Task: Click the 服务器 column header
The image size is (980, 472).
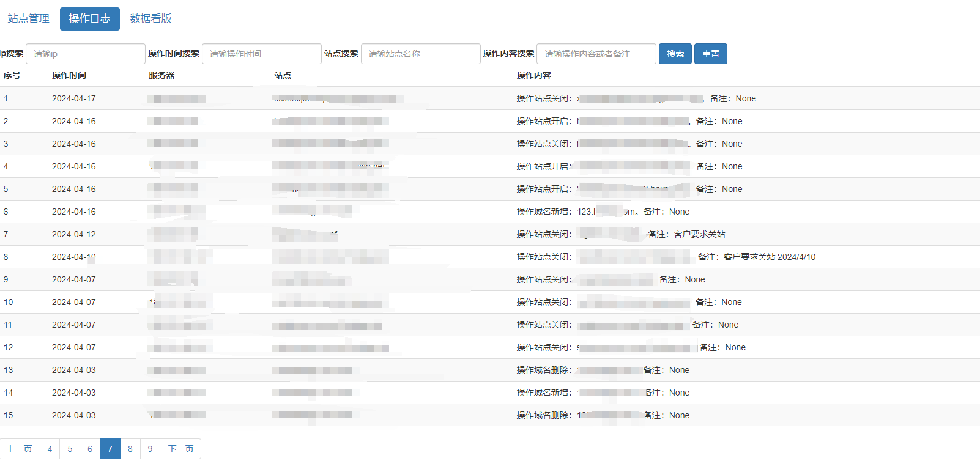Action: [161, 75]
